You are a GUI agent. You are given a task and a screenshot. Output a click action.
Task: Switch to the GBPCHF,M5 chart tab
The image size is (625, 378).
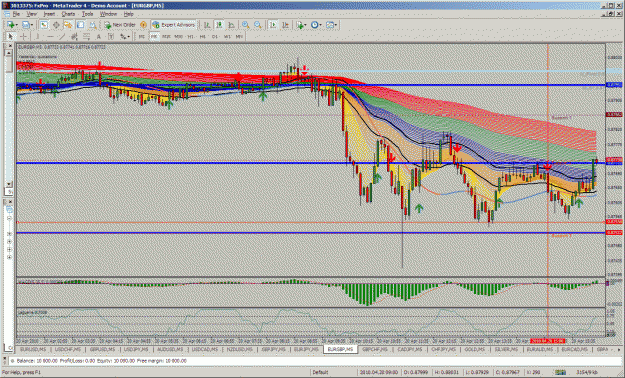(x=374, y=349)
